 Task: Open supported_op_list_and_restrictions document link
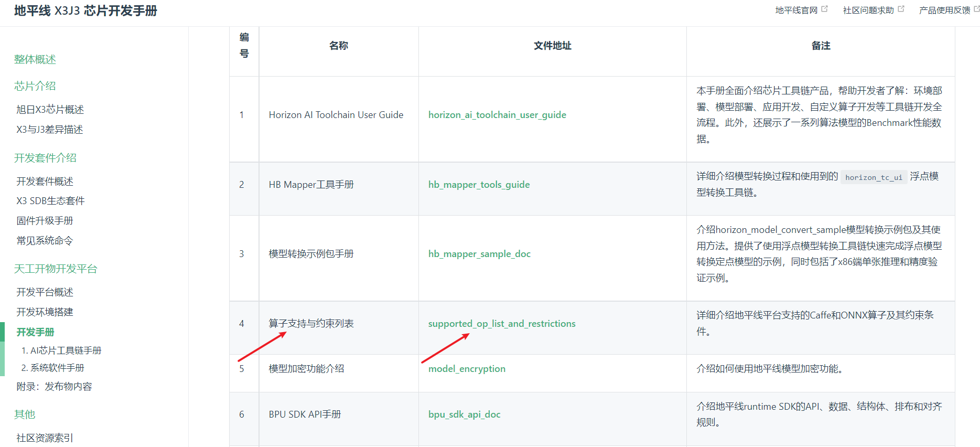coord(501,324)
